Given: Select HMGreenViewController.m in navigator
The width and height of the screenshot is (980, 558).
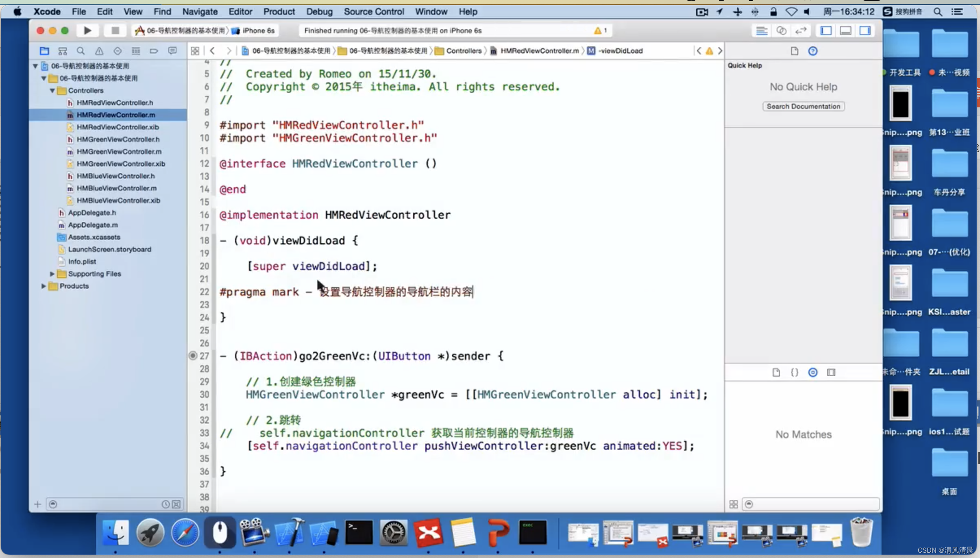Looking at the screenshot, I should tap(119, 151).
